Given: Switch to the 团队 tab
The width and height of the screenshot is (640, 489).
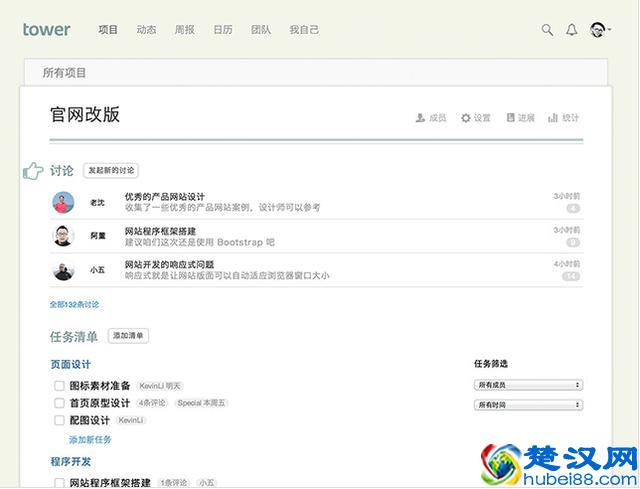Looking at the screenshot, I should [261, 30].
